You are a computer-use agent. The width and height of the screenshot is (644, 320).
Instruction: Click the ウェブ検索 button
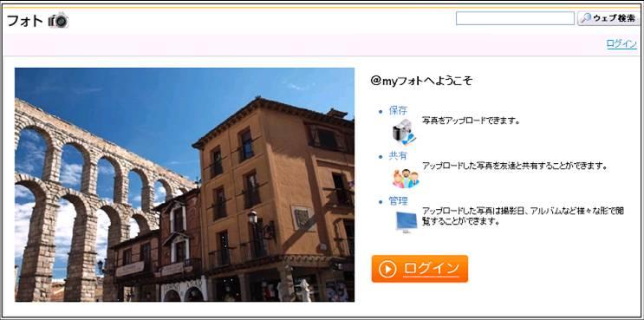pyautogui.click(x=608, y=18)
